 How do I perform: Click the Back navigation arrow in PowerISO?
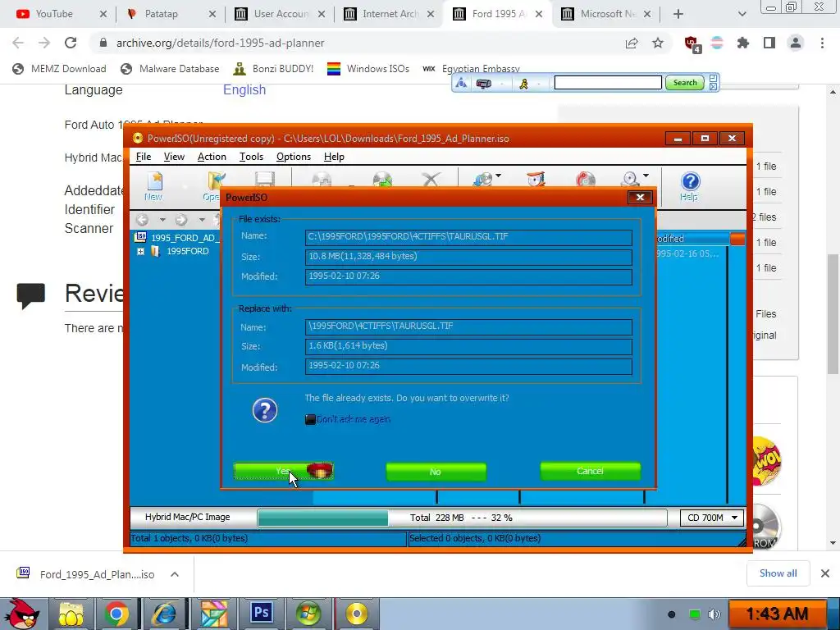click(142, 220)
